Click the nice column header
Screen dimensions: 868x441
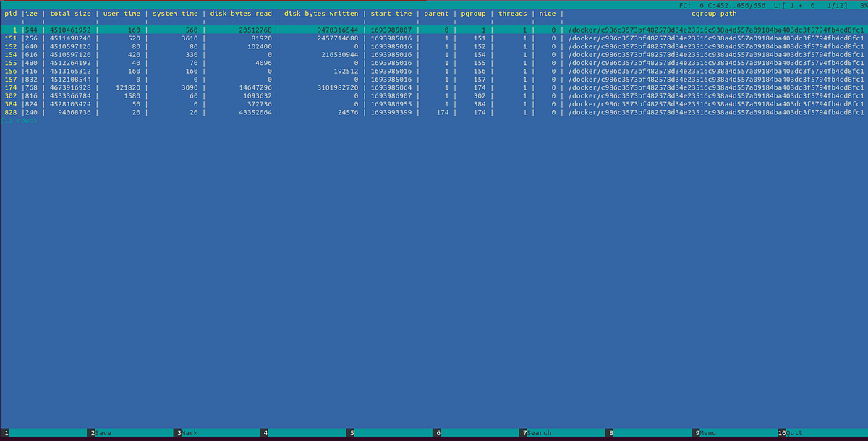coord(547,13)
